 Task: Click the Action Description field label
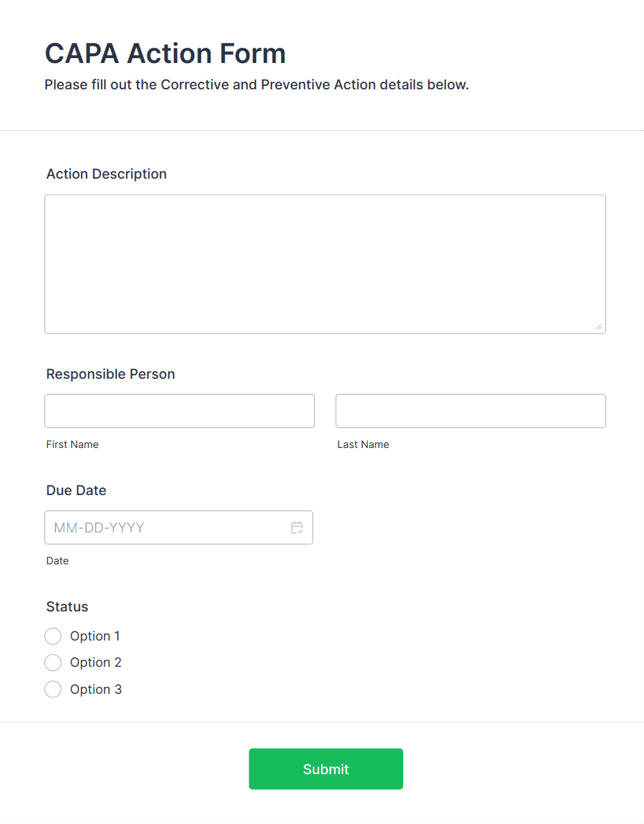click(x=107, y=174)
